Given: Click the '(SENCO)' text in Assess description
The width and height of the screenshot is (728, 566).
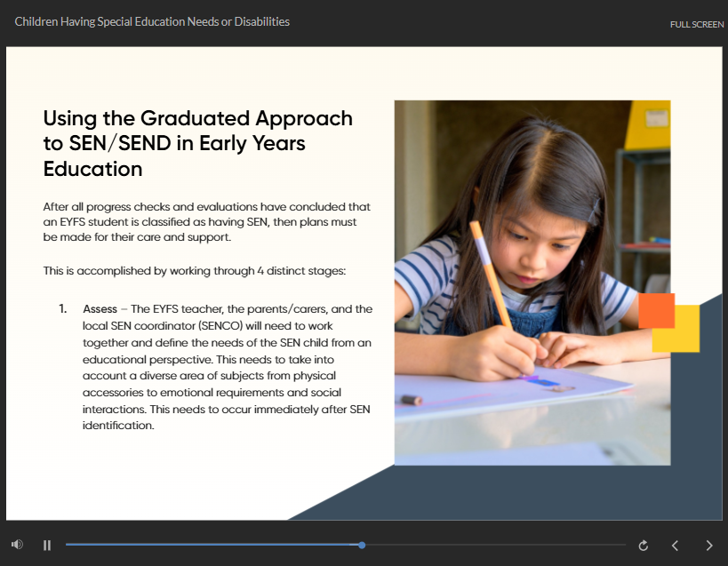Looking at the screenshot, I should coord(200,326).
